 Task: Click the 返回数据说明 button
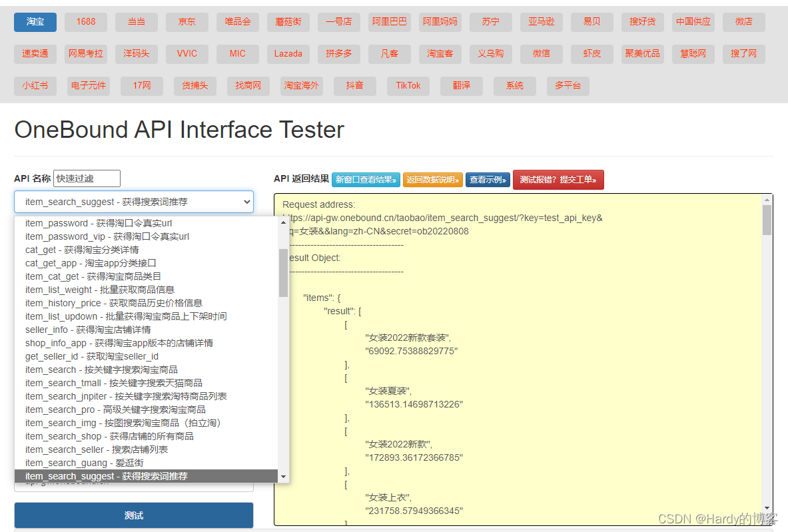432,180
